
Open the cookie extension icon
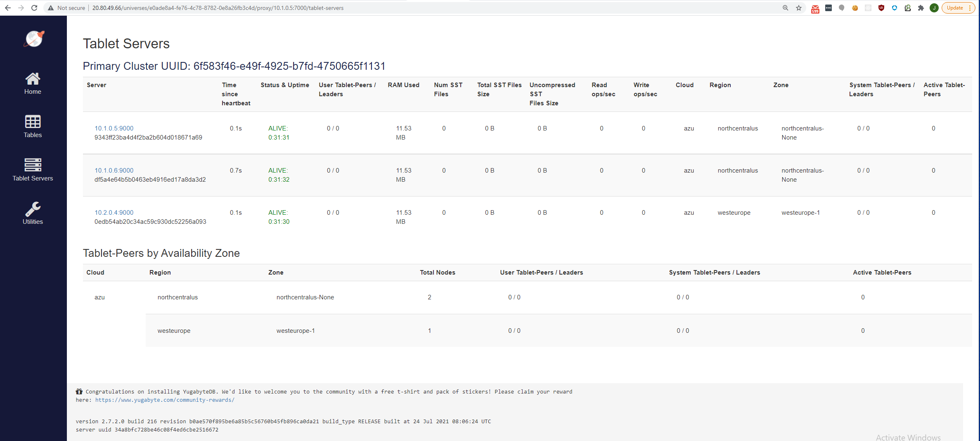[855, 7]
